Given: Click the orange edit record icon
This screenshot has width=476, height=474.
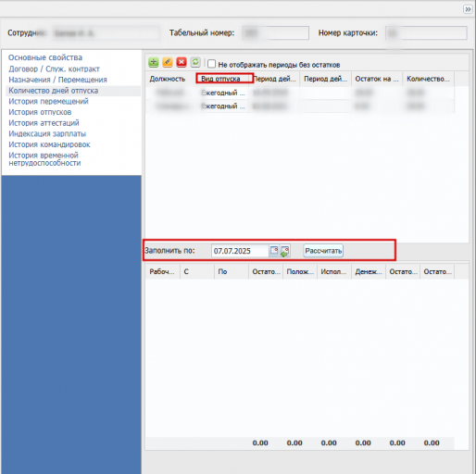Looking at the screenshot, I should pyautogui.click(x=168, y=62).
